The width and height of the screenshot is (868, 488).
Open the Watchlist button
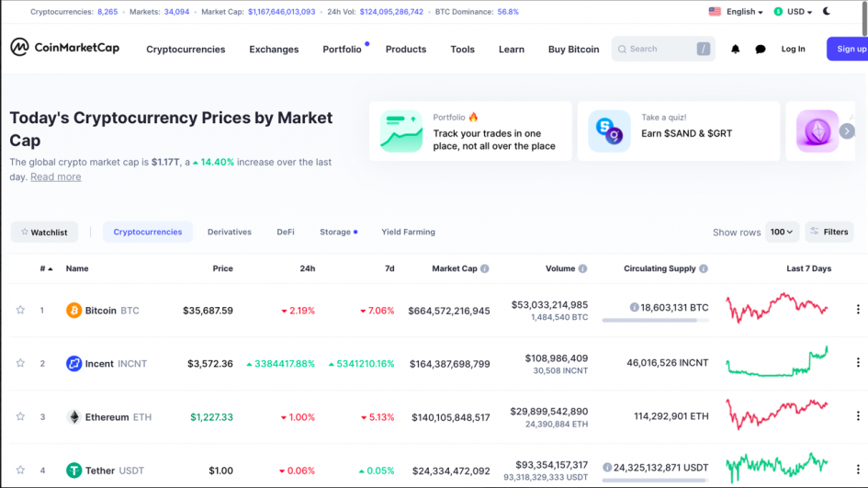point(44,233)
